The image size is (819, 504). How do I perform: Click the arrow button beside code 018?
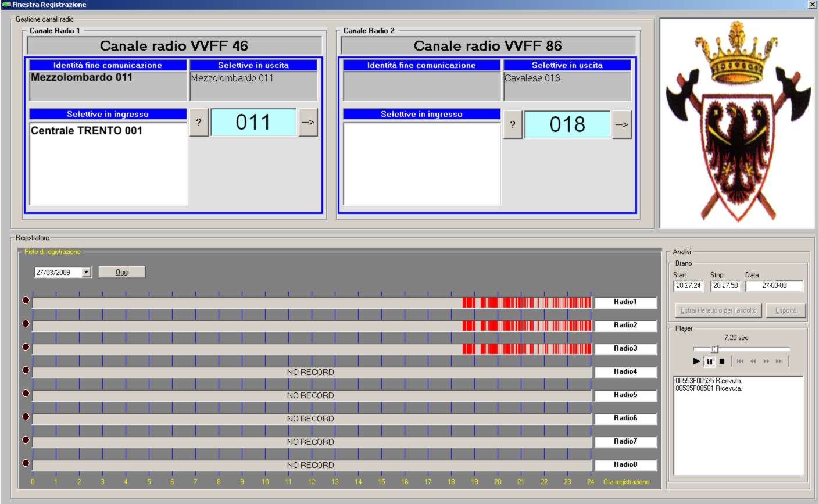622,125
